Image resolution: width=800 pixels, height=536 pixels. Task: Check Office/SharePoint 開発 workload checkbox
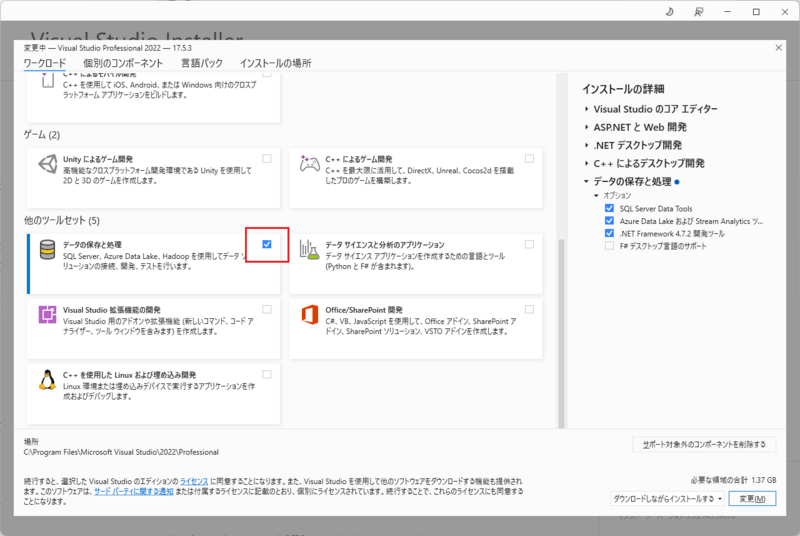coord(530,309)
